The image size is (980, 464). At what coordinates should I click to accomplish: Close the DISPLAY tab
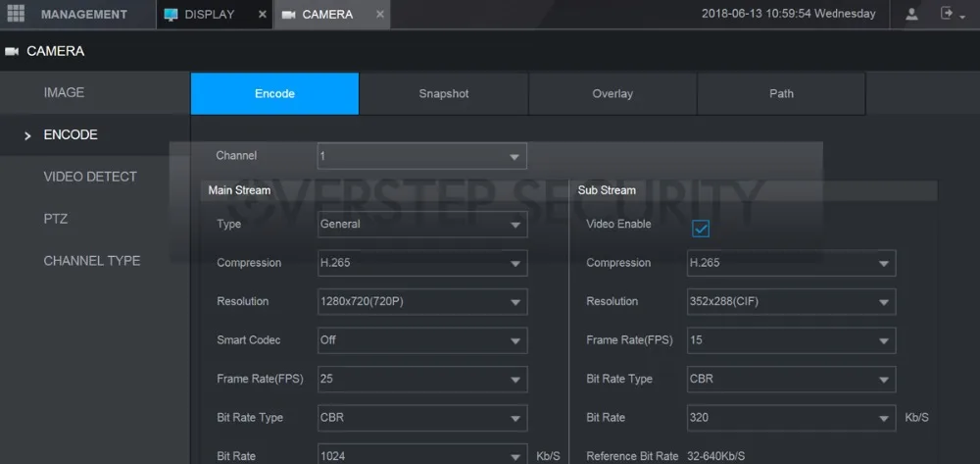[x=263, y=15]
